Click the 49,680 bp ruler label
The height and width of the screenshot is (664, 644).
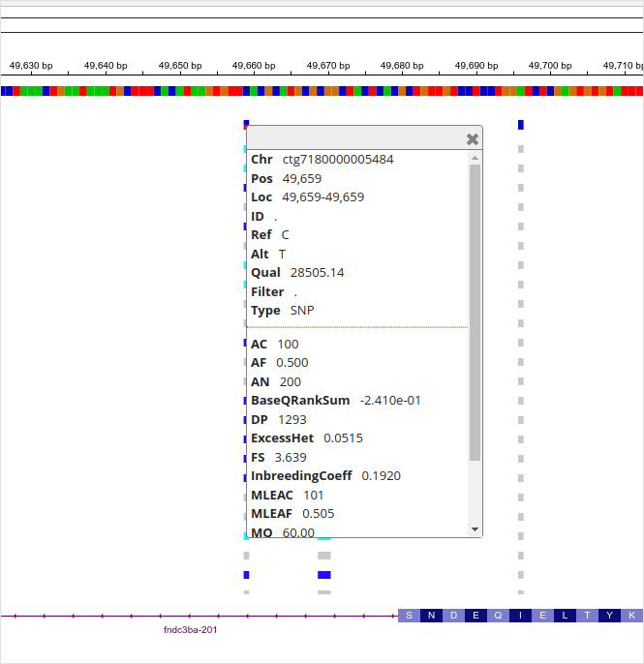point(402,66)
